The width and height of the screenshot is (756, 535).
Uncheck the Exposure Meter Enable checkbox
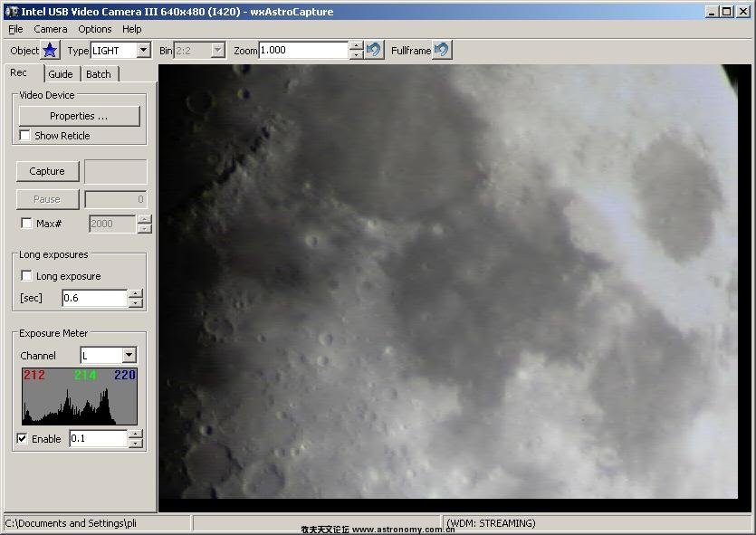(23, 439)
